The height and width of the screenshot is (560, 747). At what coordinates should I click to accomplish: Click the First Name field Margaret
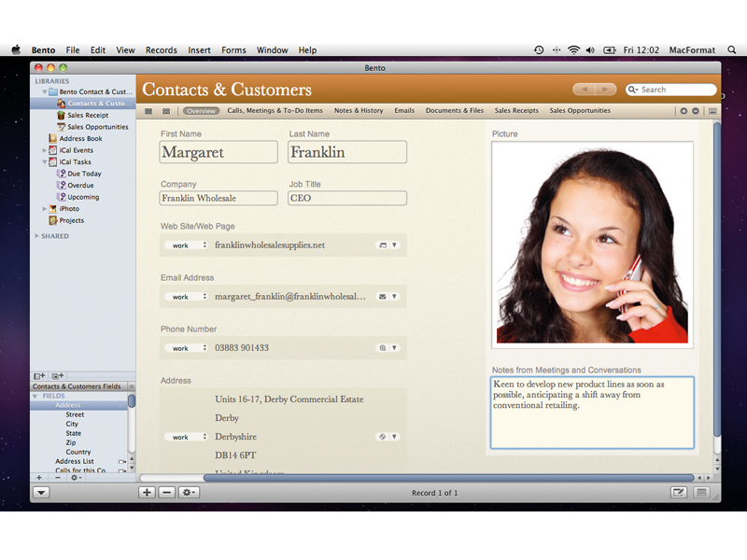point(218,152)
